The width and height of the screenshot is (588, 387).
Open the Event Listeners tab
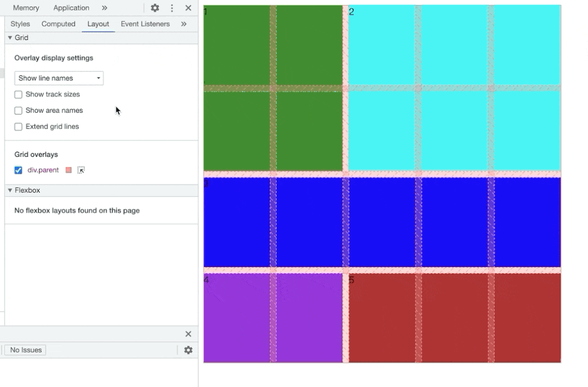coord(145,24)
